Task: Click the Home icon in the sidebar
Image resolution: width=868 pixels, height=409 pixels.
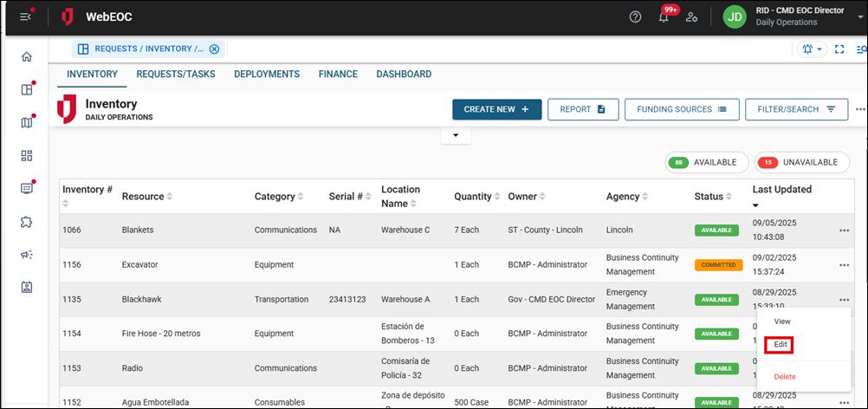Action: point(26,56)
